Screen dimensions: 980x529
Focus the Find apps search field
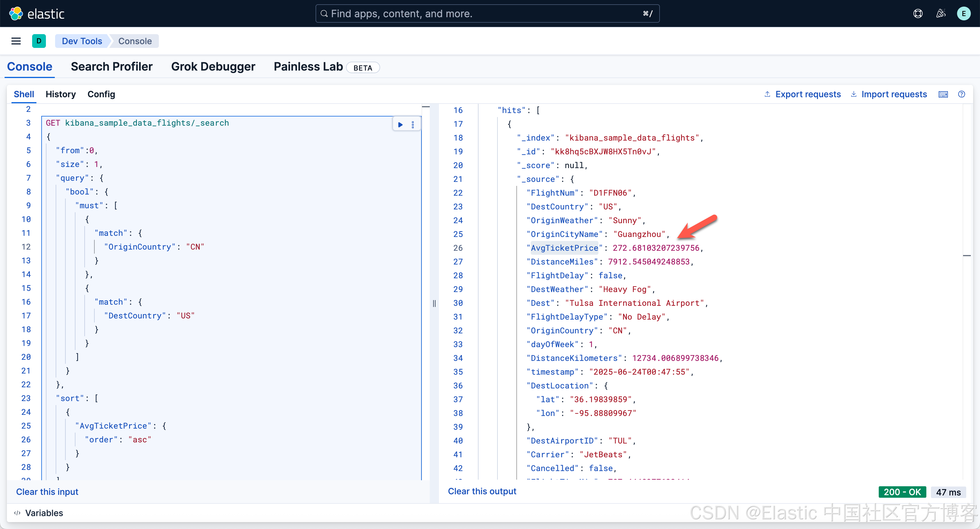(x=487, y=14)
